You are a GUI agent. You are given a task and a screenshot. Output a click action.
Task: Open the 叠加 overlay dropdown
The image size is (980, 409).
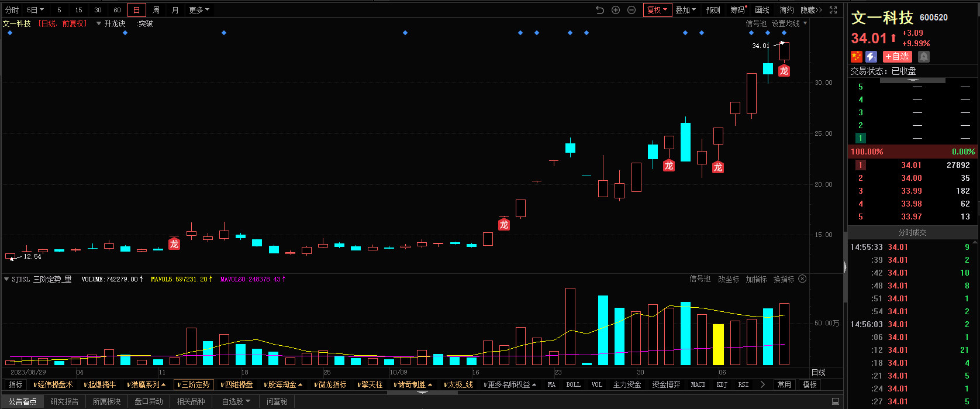[686, 10]
